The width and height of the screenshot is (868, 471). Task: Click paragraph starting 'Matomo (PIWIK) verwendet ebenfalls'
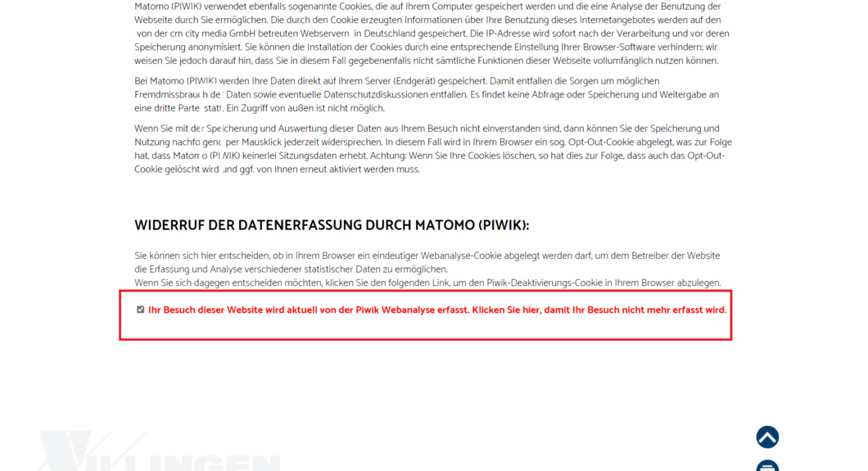click(x=432, y=34)
